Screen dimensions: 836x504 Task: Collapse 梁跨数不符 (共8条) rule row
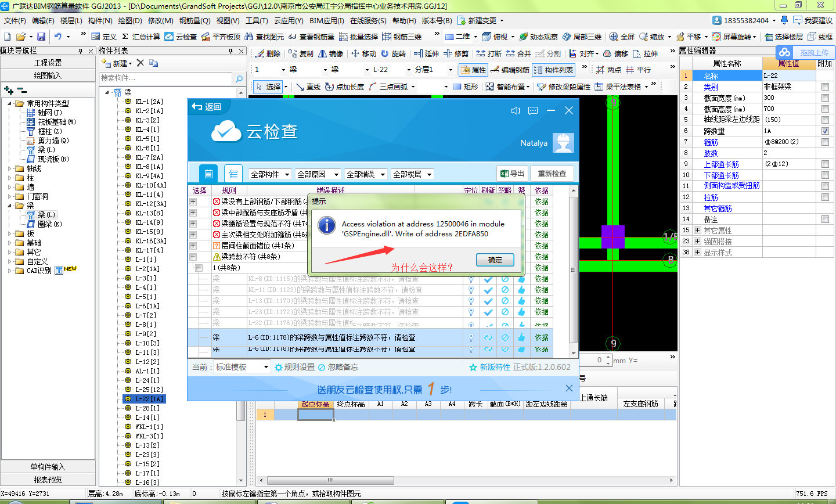(193, 257)
